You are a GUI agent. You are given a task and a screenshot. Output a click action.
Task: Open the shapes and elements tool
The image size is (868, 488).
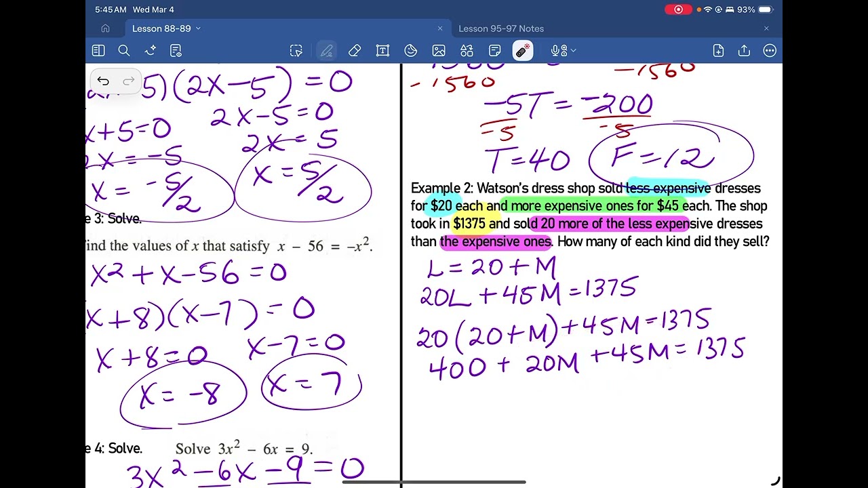tap(467, 51)
